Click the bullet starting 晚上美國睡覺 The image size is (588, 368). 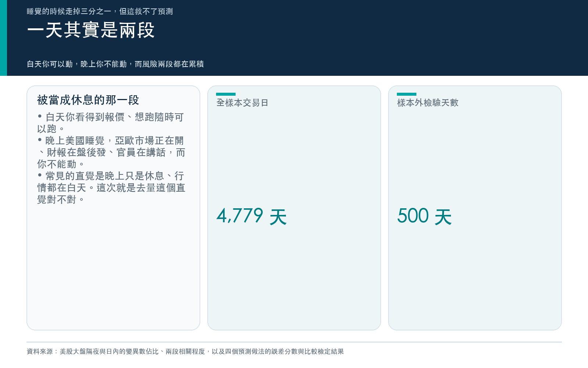(x=111, y=152)
